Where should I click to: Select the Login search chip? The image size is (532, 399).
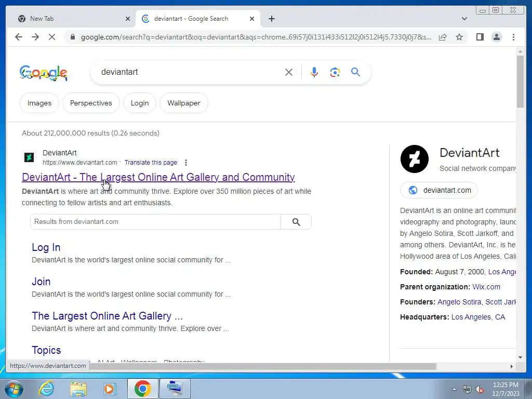coord(140,103)
